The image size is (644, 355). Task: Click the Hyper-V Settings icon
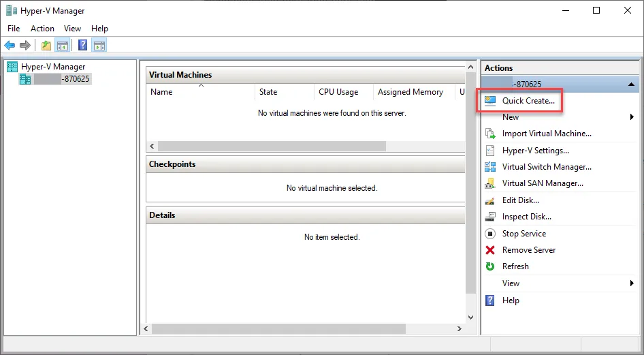tap(490, 151)
